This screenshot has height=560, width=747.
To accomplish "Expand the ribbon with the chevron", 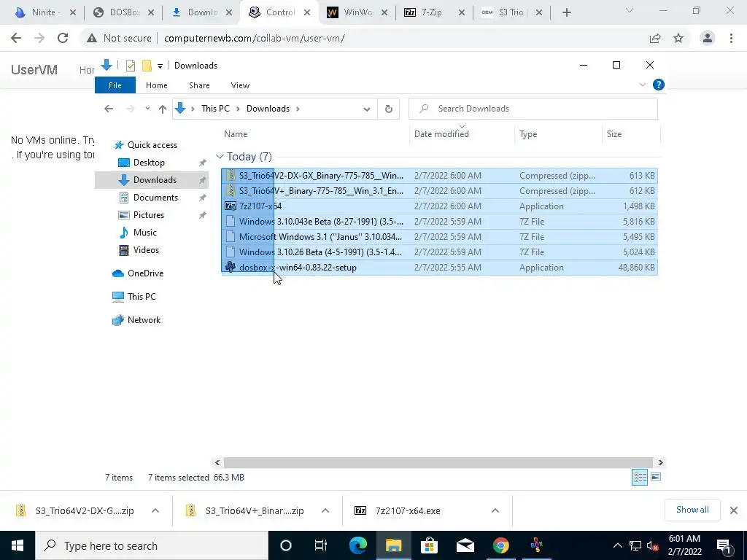I will pyautogui.click(x=642, y=85).
